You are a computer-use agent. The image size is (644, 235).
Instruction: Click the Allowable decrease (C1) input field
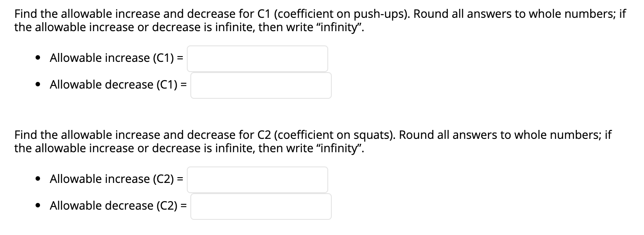pos(261,85)
